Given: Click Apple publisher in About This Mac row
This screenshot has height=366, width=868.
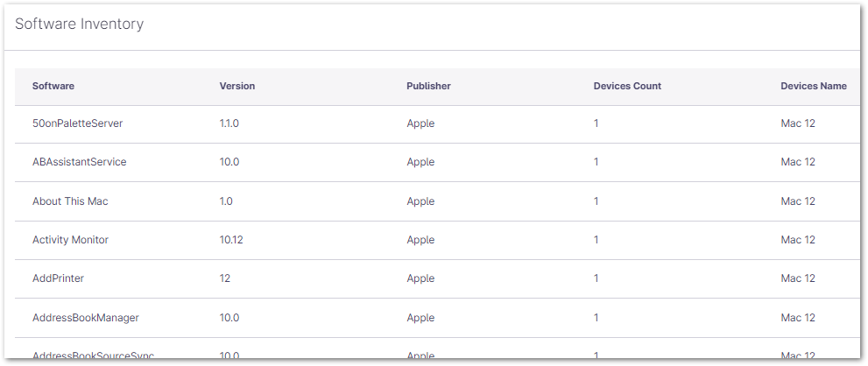Looking at the screenshot, I should click(x=420, y=201).
